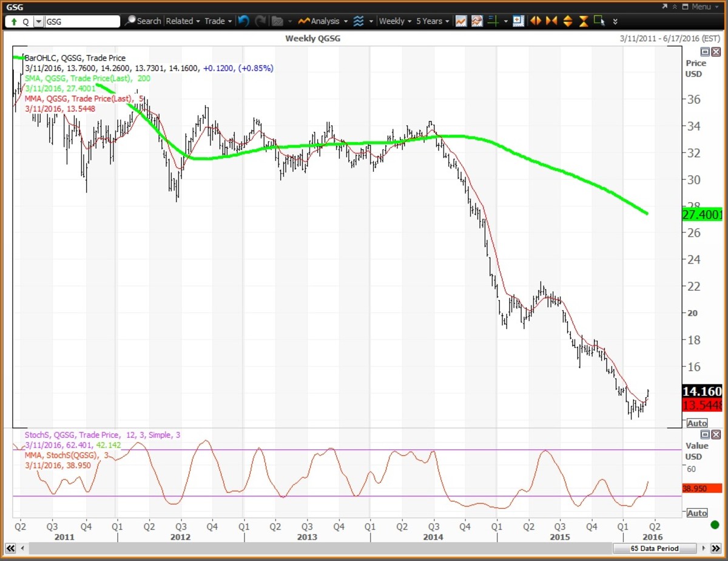Toggle Auto scale on stochastic panel
Screen dimensions: 728x561
click(x=697, y=513)
